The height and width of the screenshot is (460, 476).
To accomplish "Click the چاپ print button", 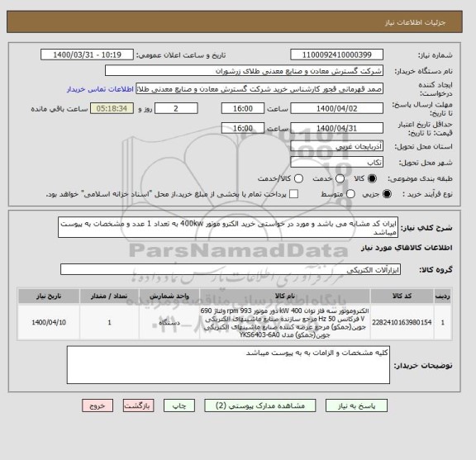I will tap(179, 405).
